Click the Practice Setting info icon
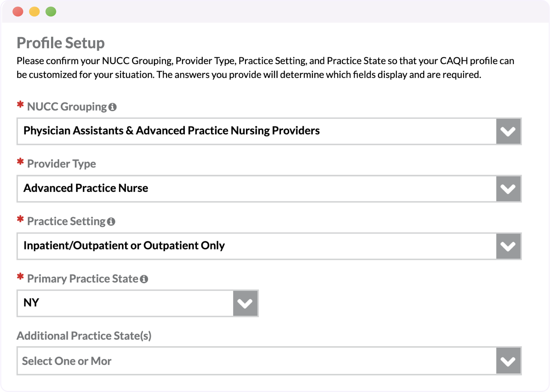 [111, 222]
